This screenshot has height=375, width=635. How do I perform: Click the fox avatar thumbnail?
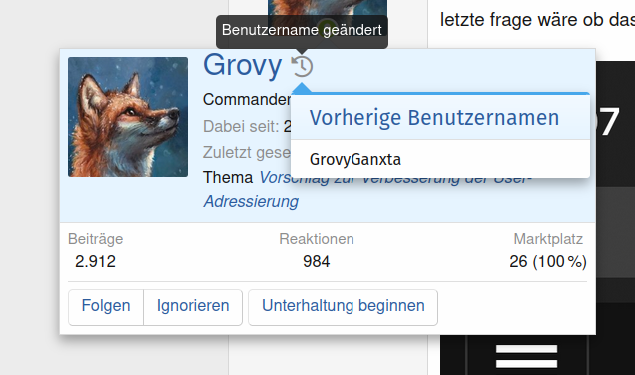point(128,117)
